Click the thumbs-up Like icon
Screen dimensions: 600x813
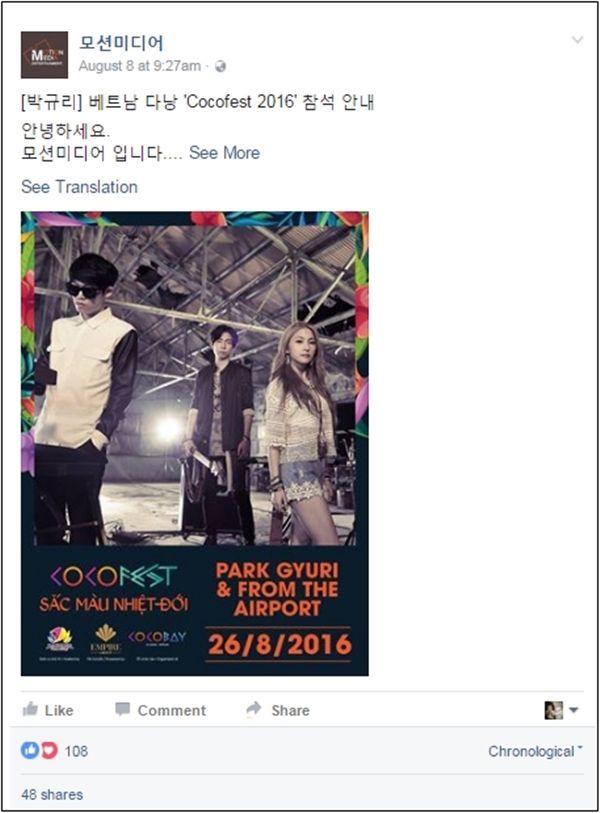(x=30, y=709)
